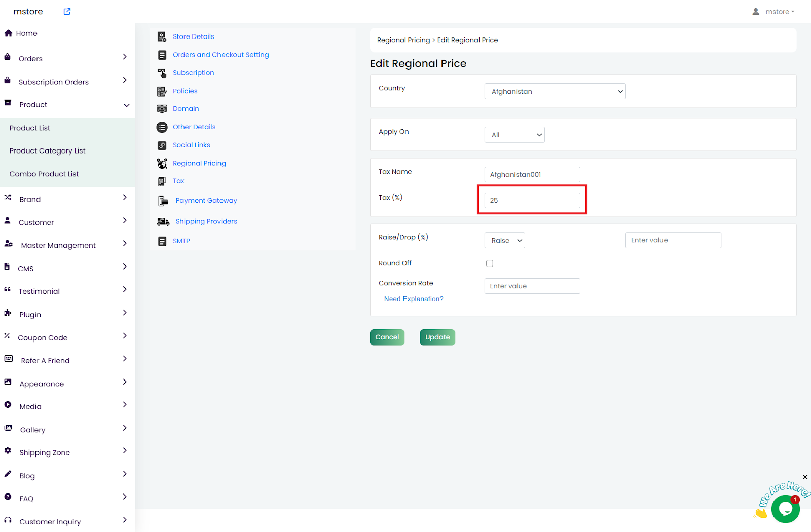The height and width of the screenshot is (532, 811).
Task: Click the Regional Pricing globe icon
Action: point(162,163)
